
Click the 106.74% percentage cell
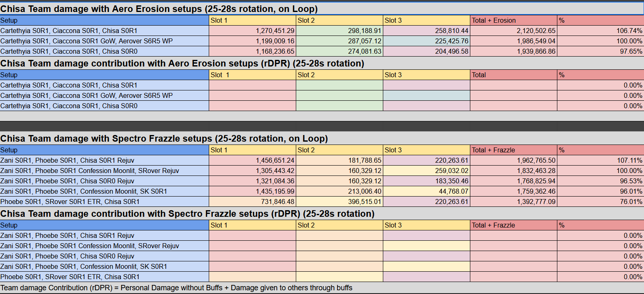pos(600,31)
